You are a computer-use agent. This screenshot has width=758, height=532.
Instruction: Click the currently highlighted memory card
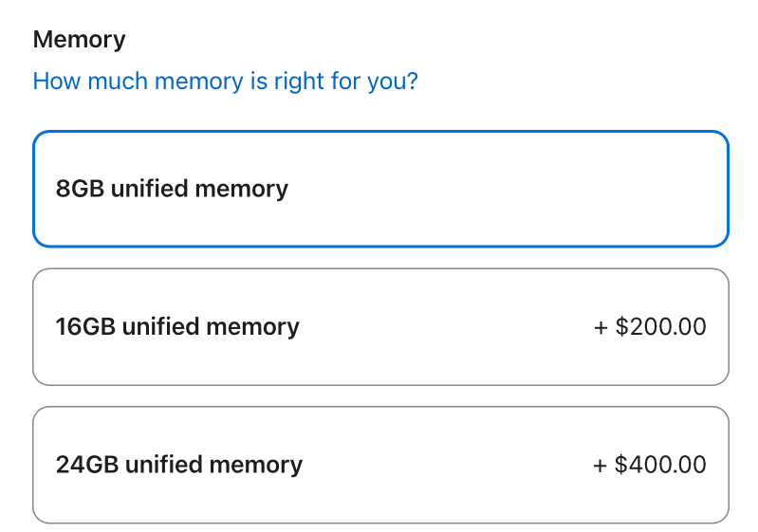380,189
